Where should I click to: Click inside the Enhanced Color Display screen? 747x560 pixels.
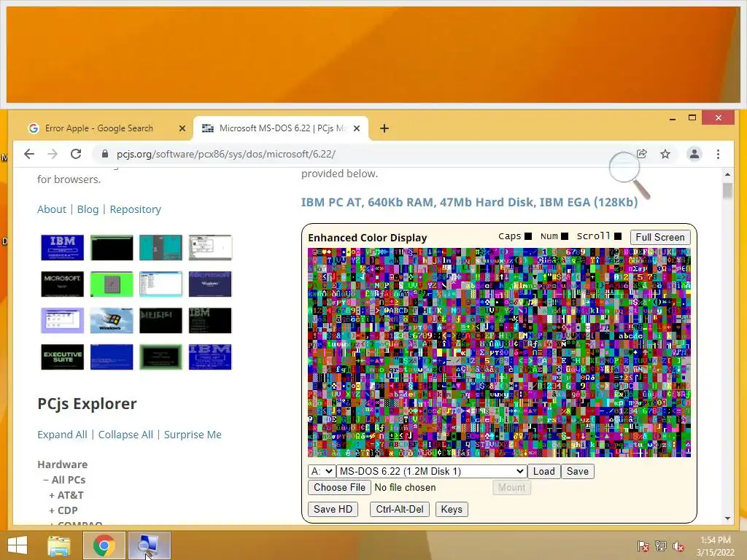tap(499, 352)
